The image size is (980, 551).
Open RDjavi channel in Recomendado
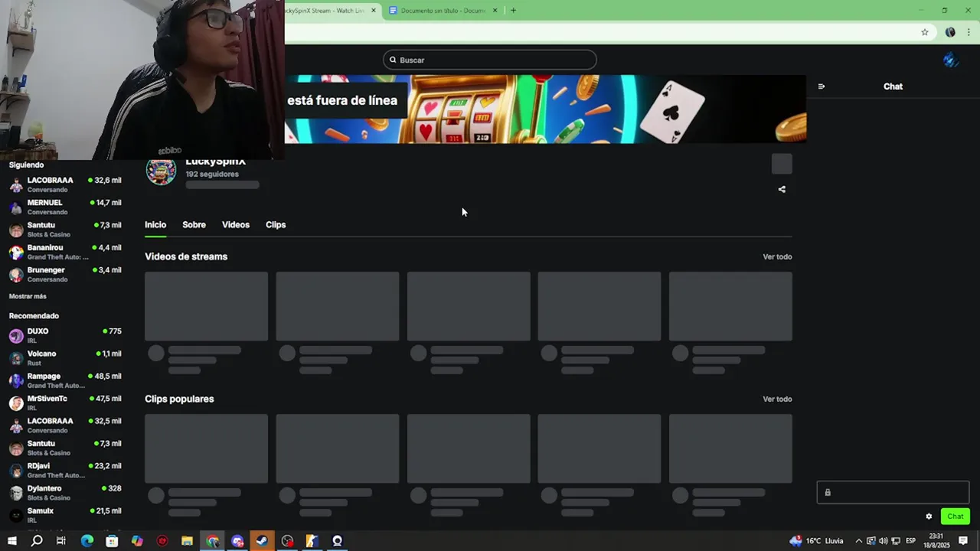pyautogui.click(x=65, y=470)
